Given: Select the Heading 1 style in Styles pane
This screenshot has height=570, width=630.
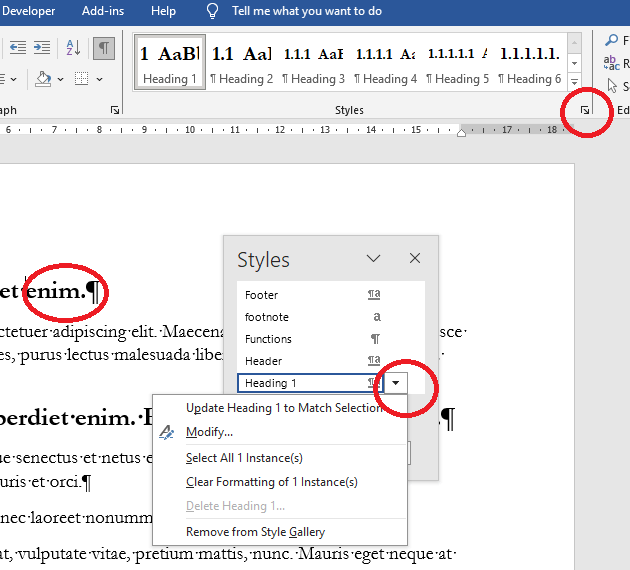Looking at the screenshot, I should click(311, 383).
